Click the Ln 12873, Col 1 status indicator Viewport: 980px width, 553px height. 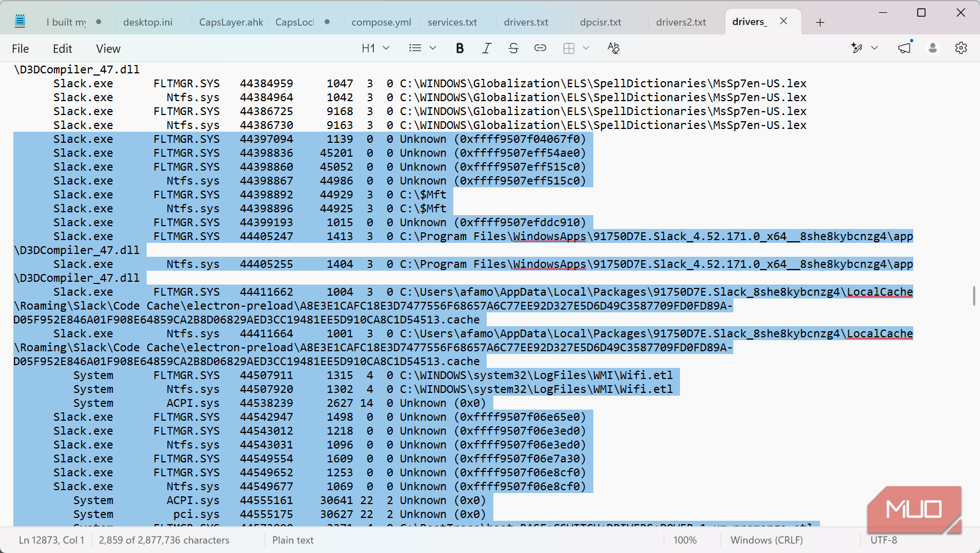click(x=52, y=540)
